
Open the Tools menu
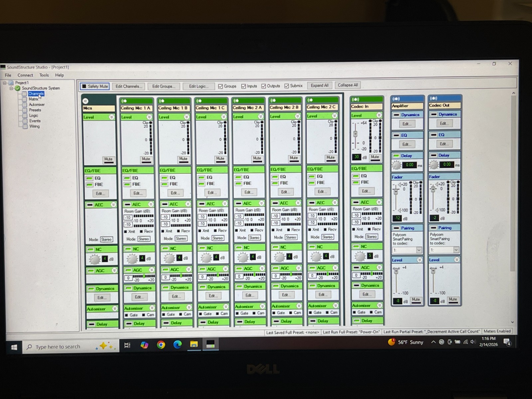click(44, 75)
